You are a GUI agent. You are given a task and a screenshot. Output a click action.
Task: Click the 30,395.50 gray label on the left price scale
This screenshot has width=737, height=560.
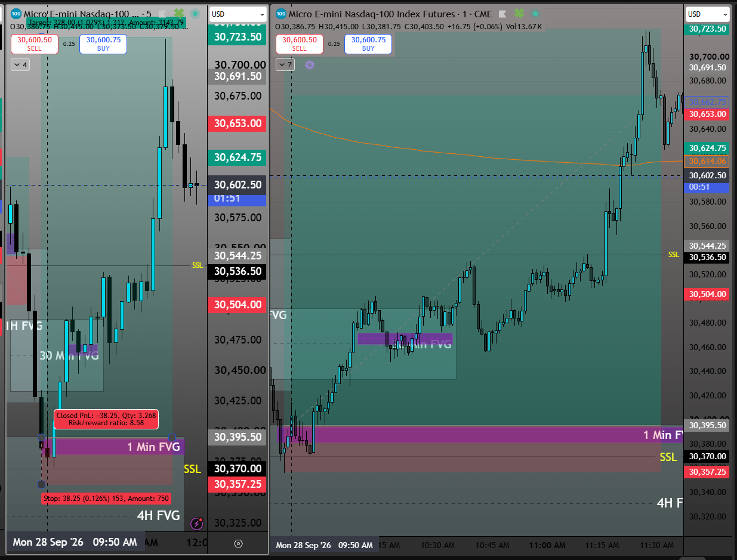[x=238, y=437]
